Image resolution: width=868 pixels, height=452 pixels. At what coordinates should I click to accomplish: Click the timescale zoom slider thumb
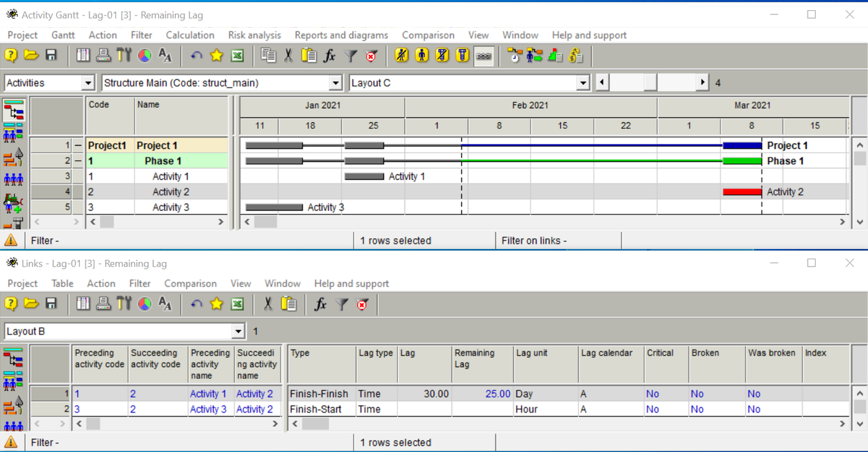pos(650,83)
